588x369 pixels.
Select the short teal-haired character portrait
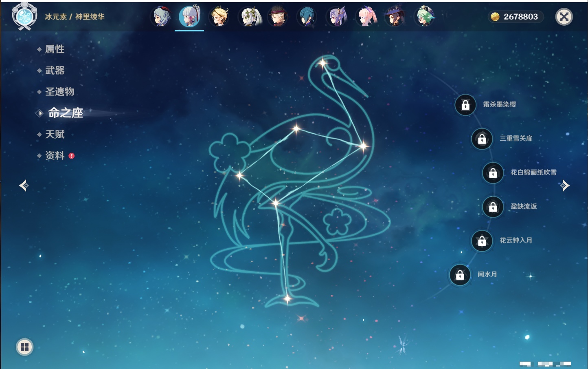click(307, 17)
